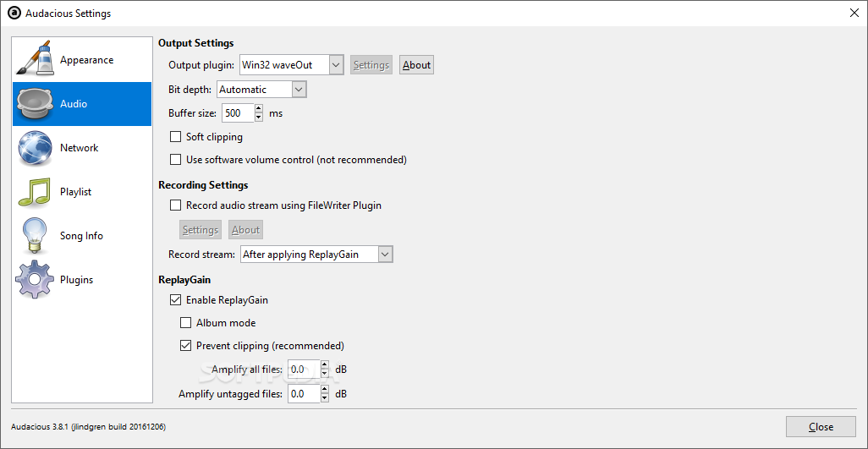
Task: Toggle Use software volume control checkbox
Action: [x=175, y=159]
